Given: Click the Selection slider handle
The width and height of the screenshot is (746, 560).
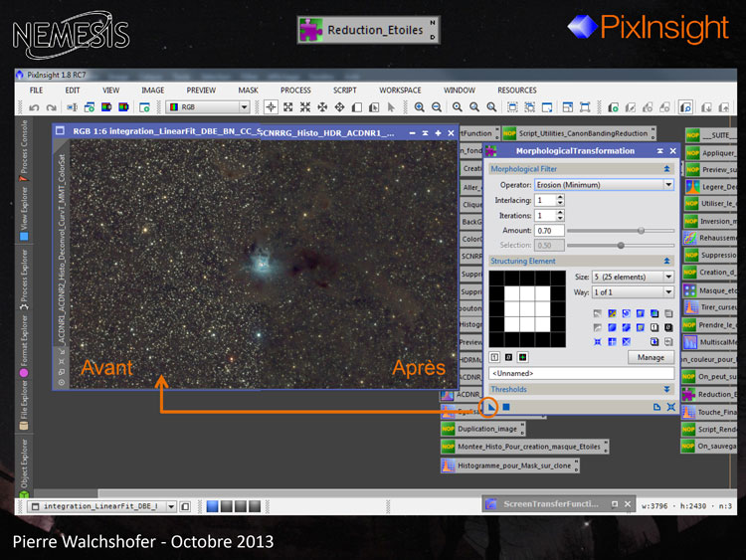Looking at the screenshot, I should (x=621, y=246).
